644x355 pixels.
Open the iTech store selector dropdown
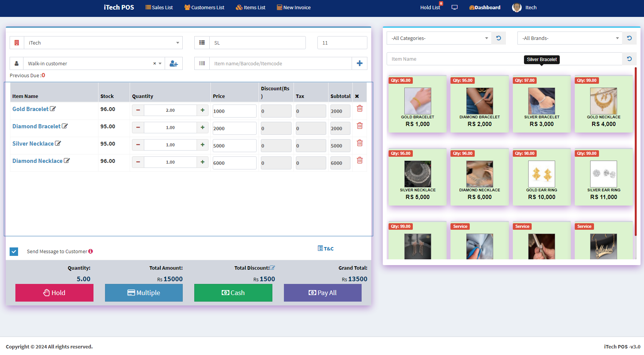click(103, 43)
